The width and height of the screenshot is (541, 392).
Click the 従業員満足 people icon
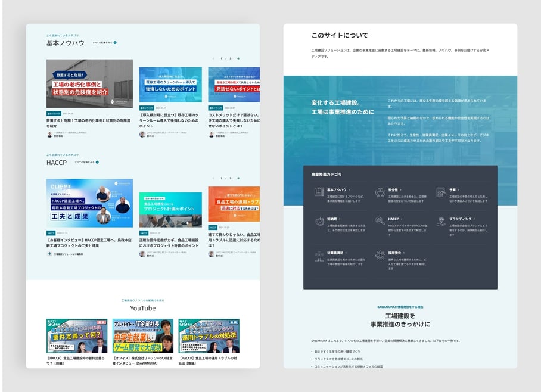[x=319, y=256]
